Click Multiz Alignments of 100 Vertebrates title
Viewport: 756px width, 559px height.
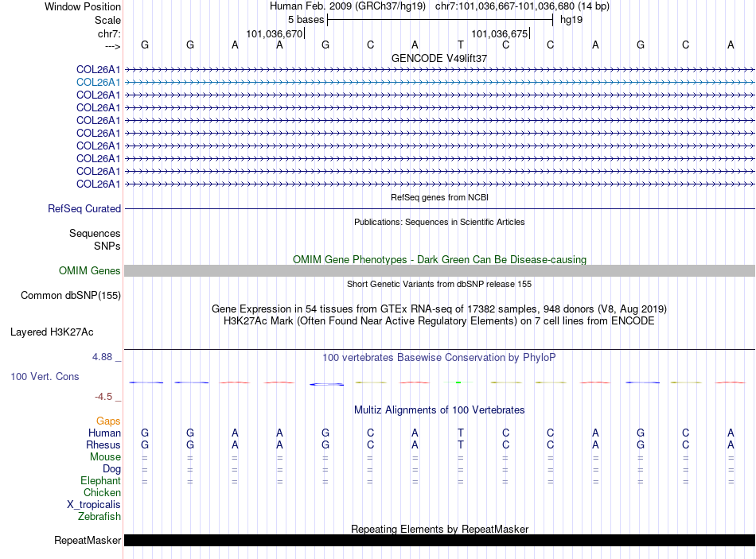(x=439, y=410)
